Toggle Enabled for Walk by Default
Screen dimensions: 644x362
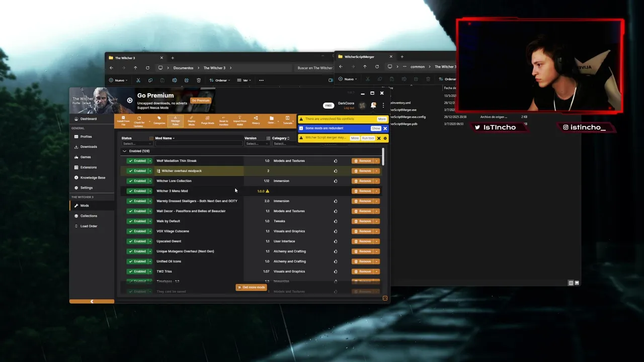[136, 221]
